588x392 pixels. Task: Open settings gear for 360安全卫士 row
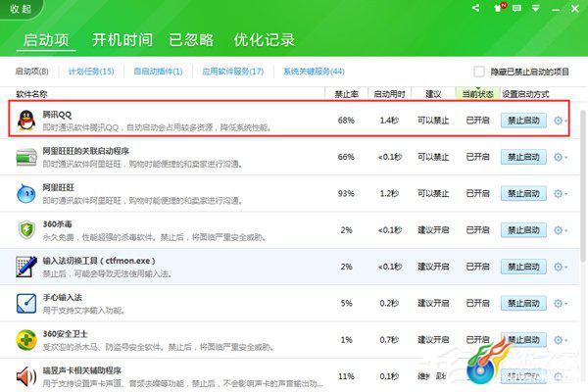click(560, 340)
